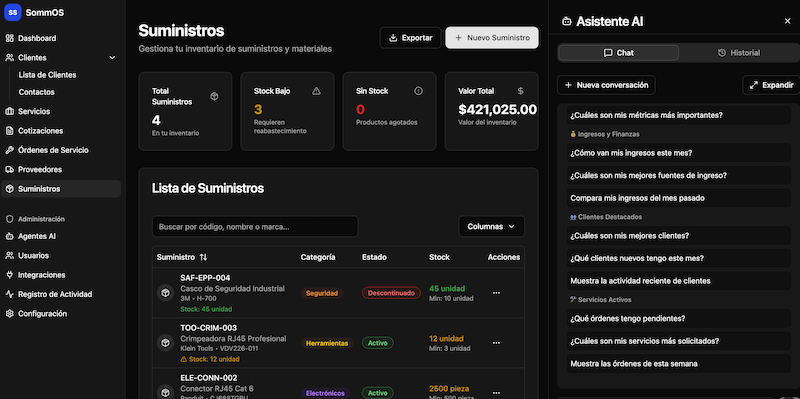Screen dimensions: 800x399
Task: Click the Herramientas category badge
Action: click(327, 343)
